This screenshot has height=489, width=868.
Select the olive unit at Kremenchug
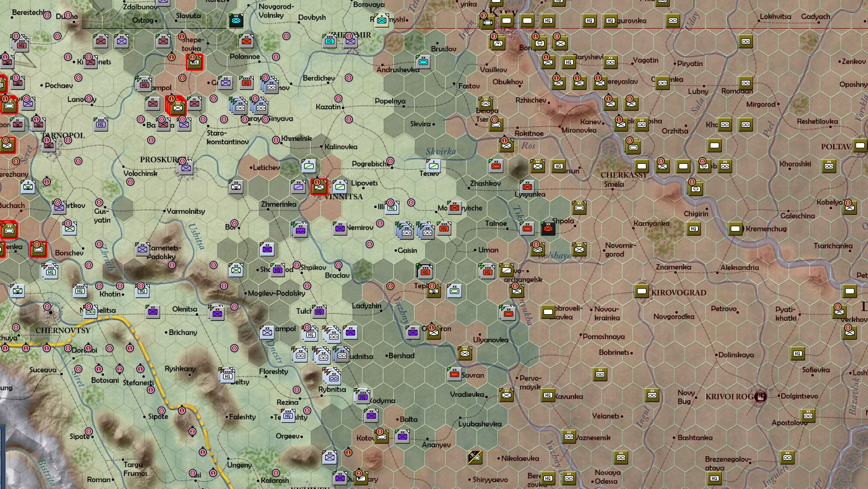pos(735,228)
